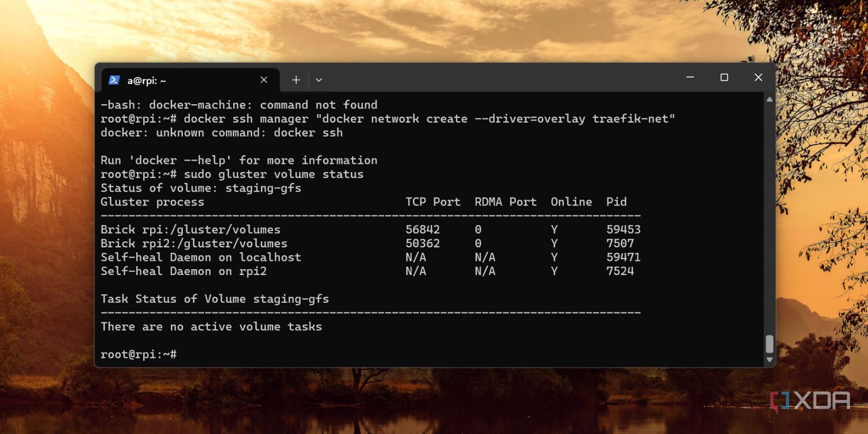Click the scrollbar up arrow
This screenshot has height=434, width=868.
pos(769,99)
